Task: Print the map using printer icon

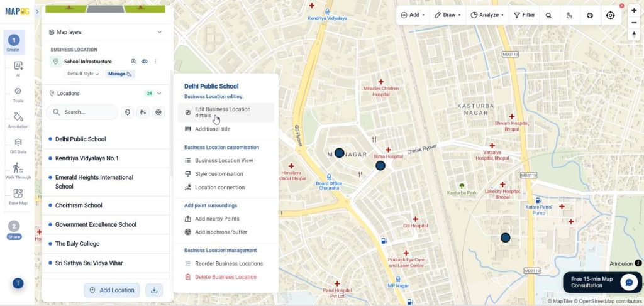Action: [x=590, y=15]
